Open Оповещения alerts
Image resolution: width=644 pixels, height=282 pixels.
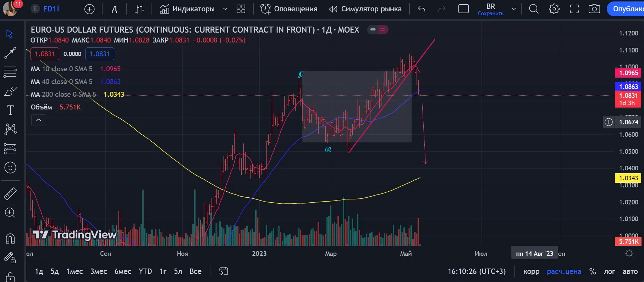(289, 9)
